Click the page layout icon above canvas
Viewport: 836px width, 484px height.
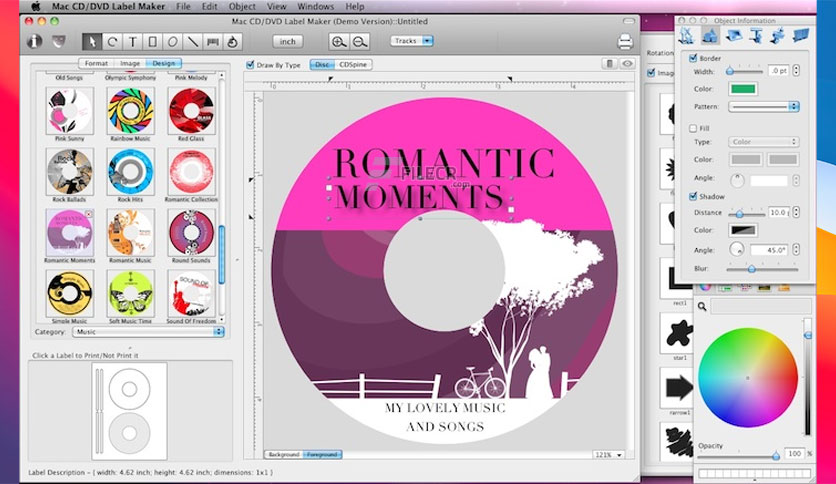(609, 64)
